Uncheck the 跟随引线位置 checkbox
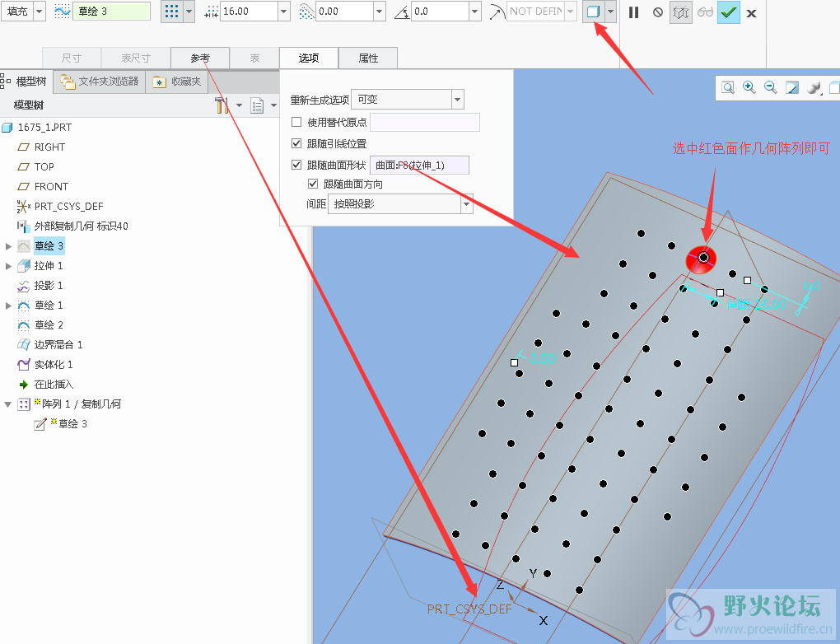The image size is (840, 644). click(x=296, y=143)
